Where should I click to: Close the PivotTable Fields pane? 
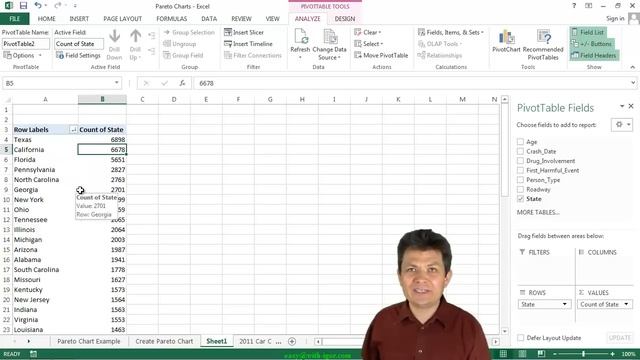[x=631, y=106]
